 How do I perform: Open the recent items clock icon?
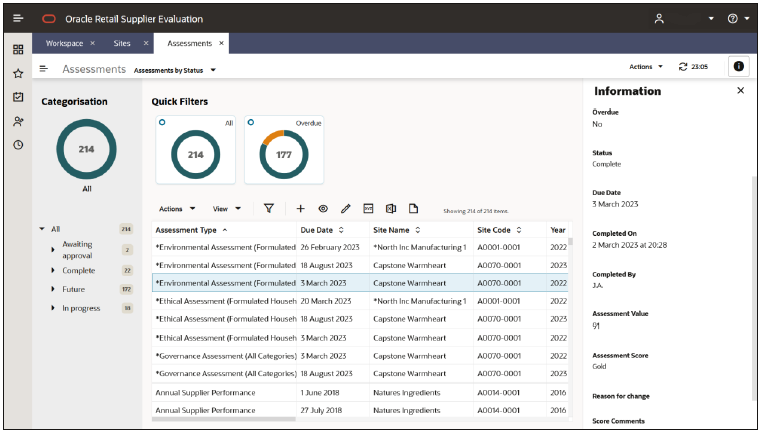point(18,145)
